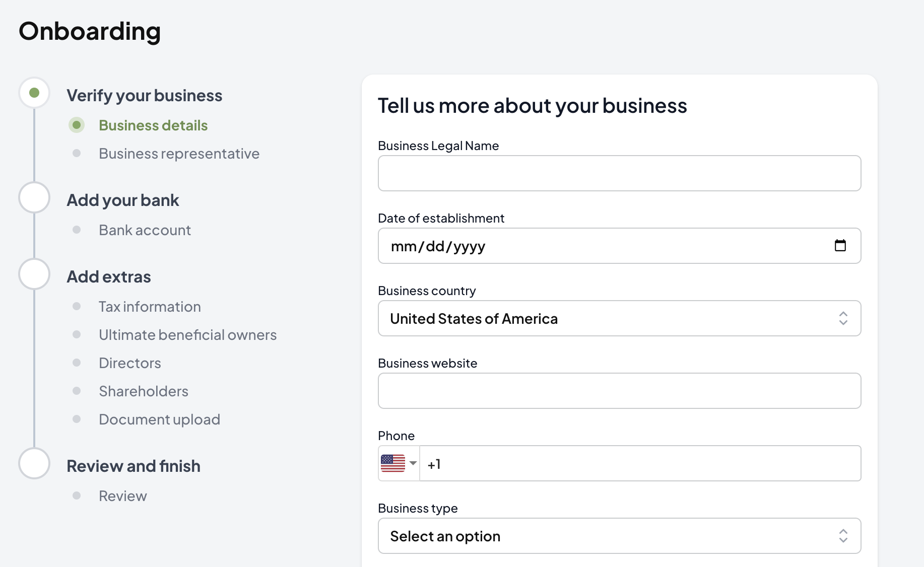Click the Business type label
The image size is (924, 567).
418,508
